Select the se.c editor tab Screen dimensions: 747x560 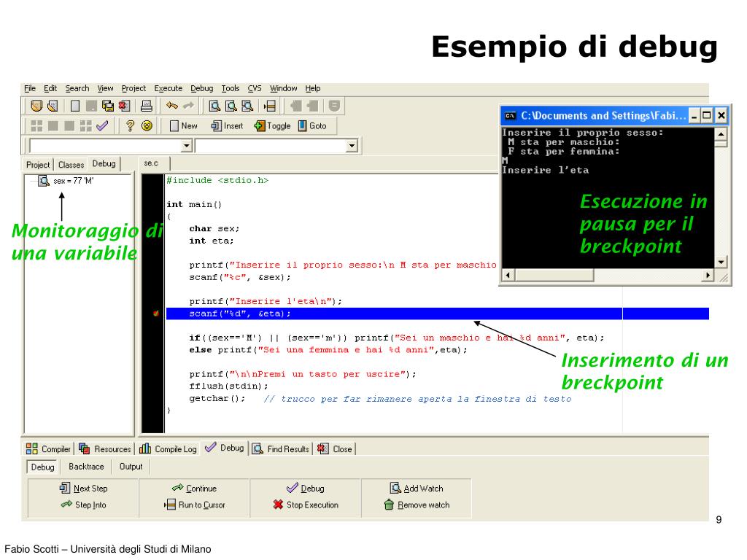152,163
